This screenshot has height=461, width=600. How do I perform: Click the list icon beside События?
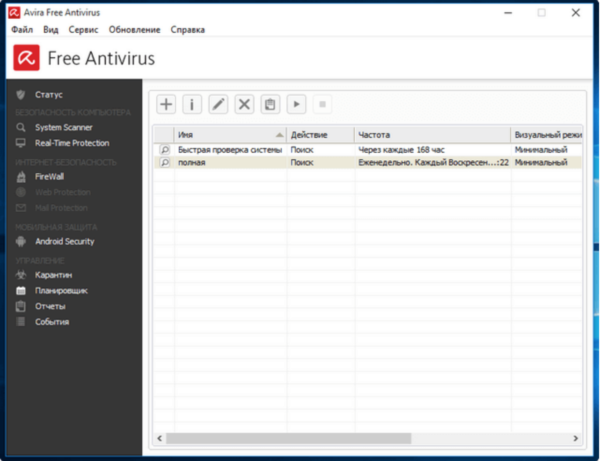21,322
